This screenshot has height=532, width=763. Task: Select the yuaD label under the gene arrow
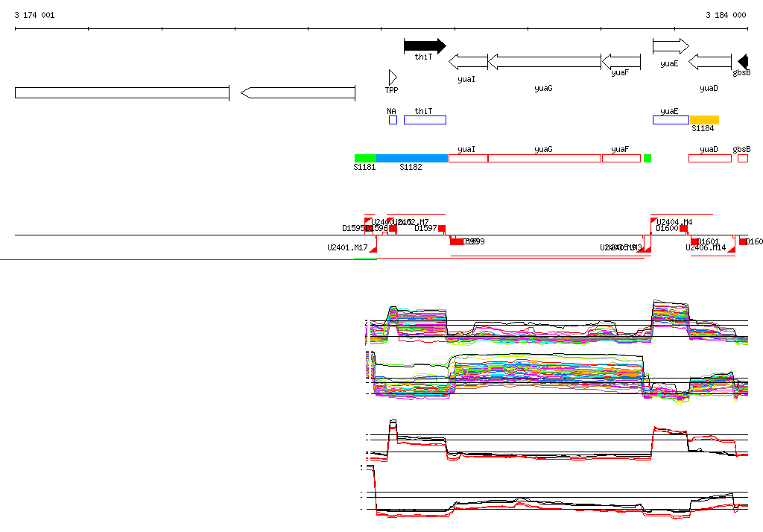709,88
